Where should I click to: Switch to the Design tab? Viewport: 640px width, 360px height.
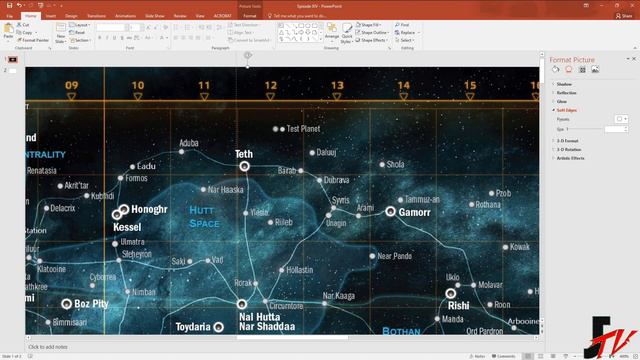[x=71, y=16]
